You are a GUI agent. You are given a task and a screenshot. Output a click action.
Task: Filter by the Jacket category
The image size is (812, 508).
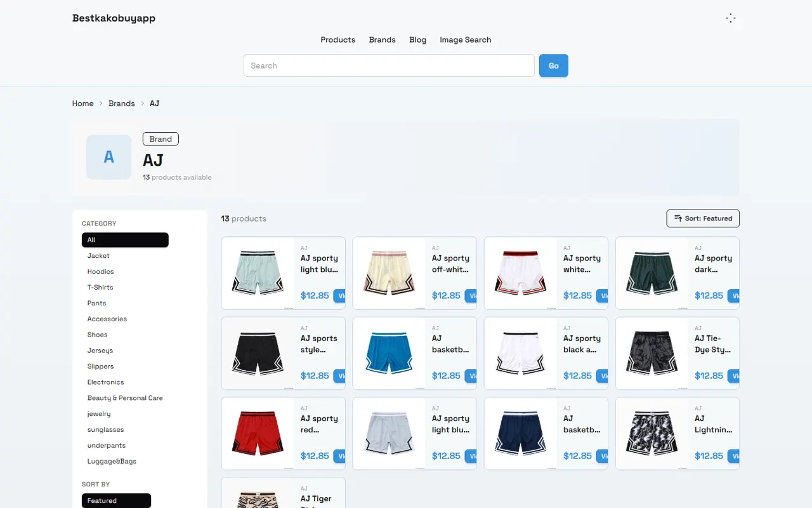[98, 256]
